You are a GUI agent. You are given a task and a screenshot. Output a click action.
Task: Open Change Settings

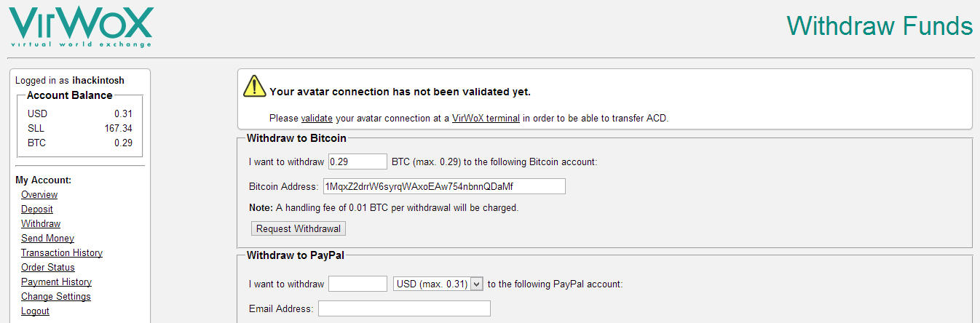click(x=56, y=297)
